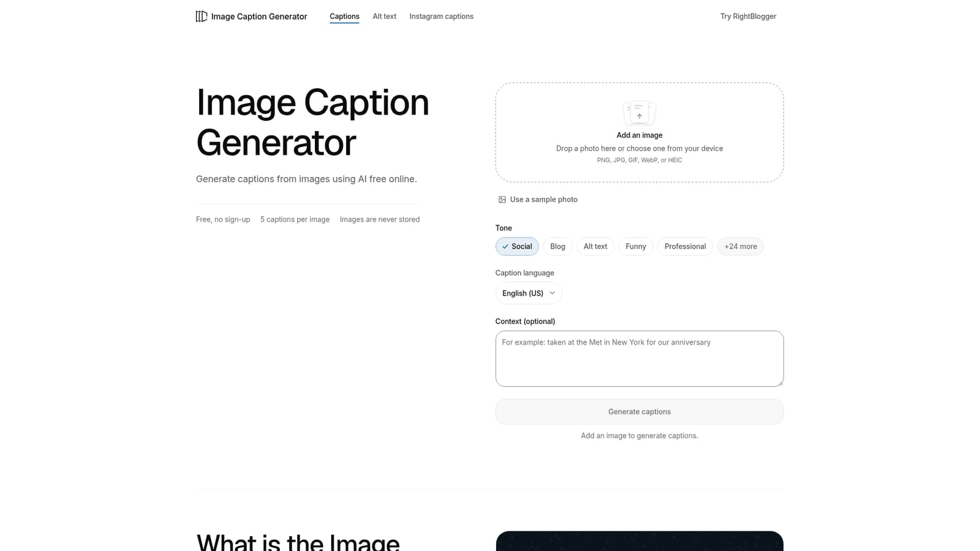Switch to the Alt text nav tab
The height and width of the screenshot is (551, 980).
tap(385, 17)
